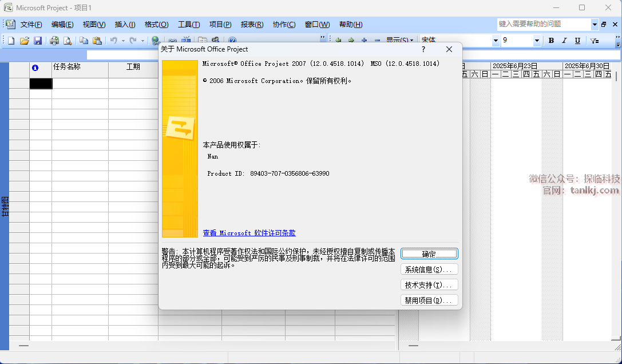This screenshot has width=622, height=364.
Task: Toggle Bold formatting
Action: [x=551, y=41]
